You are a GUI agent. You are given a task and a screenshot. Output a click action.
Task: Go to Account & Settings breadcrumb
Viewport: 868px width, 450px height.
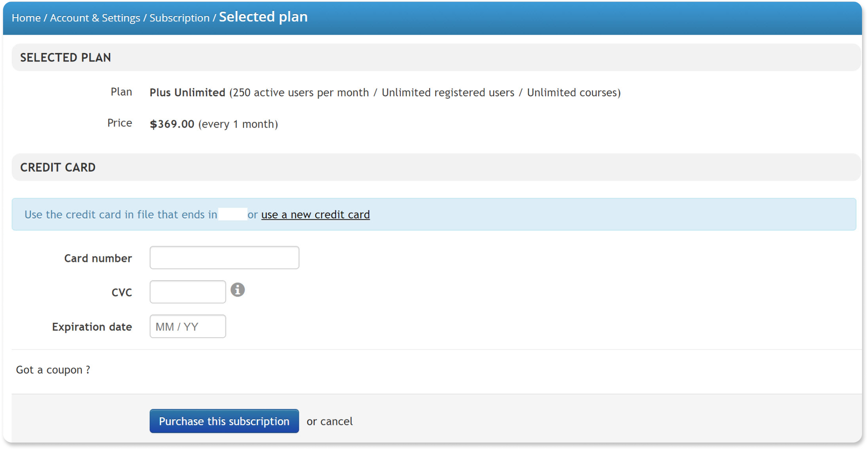click(95, 18)
